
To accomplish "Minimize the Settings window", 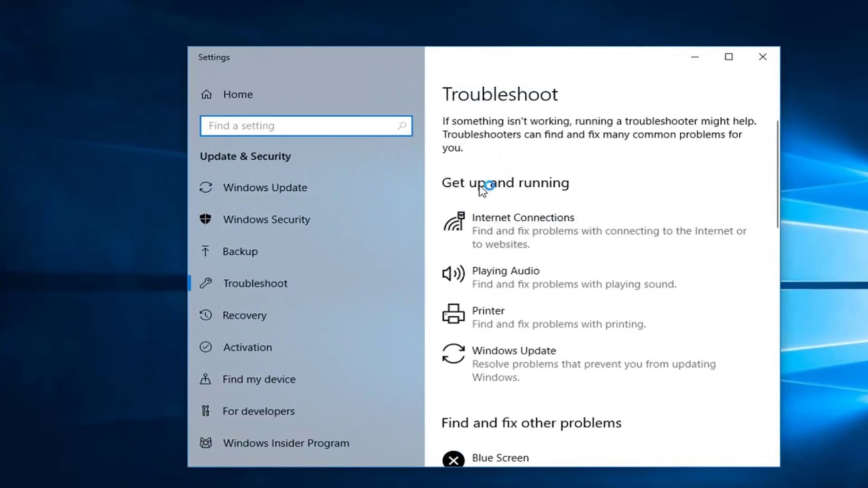I will click(x=694, y=57).
